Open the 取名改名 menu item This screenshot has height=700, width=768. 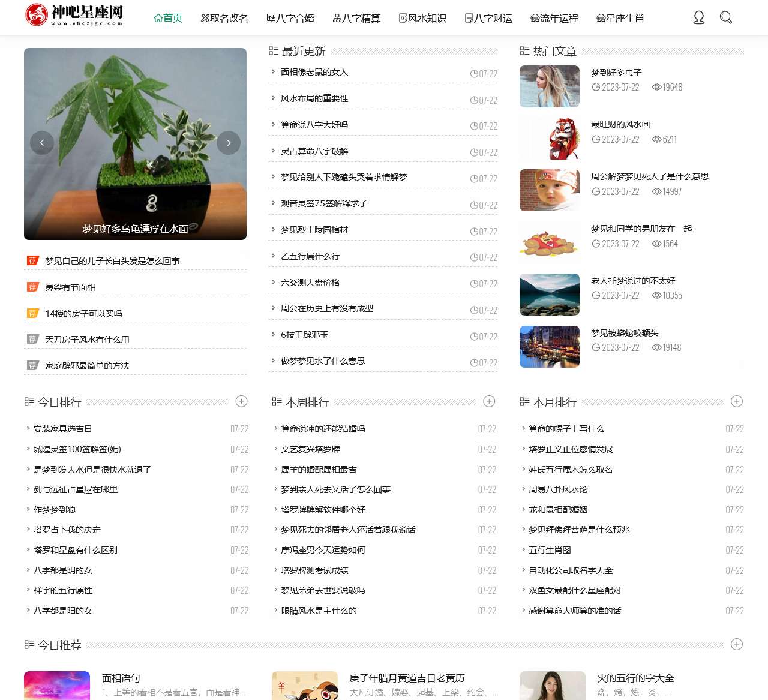point(224,18)
